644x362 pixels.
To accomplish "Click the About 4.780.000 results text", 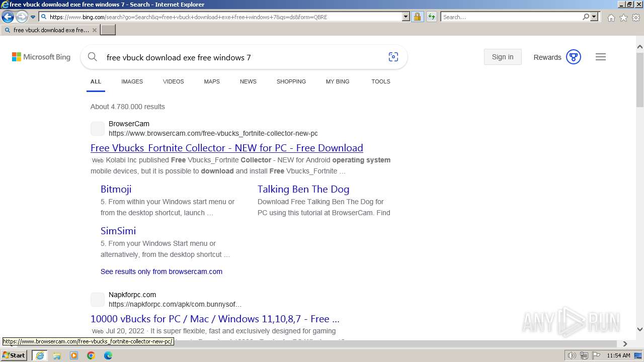I will (128, 107).
